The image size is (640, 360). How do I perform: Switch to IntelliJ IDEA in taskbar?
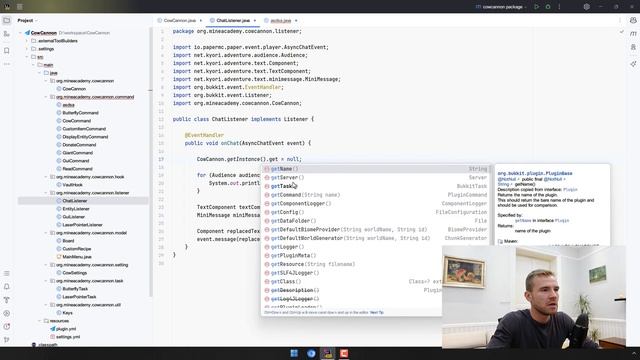[328, 353]
